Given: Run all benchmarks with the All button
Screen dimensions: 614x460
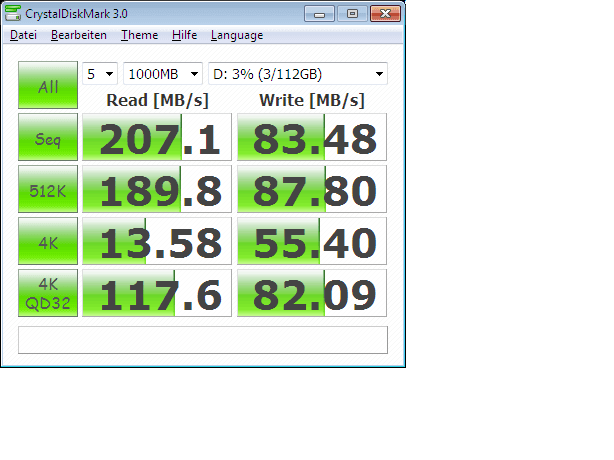Looking at the screenshot, I should click(48, 85).
